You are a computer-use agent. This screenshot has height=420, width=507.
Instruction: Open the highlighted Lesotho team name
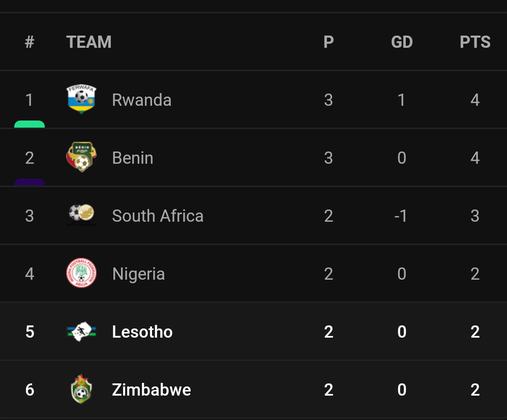(x=142, y=332)
